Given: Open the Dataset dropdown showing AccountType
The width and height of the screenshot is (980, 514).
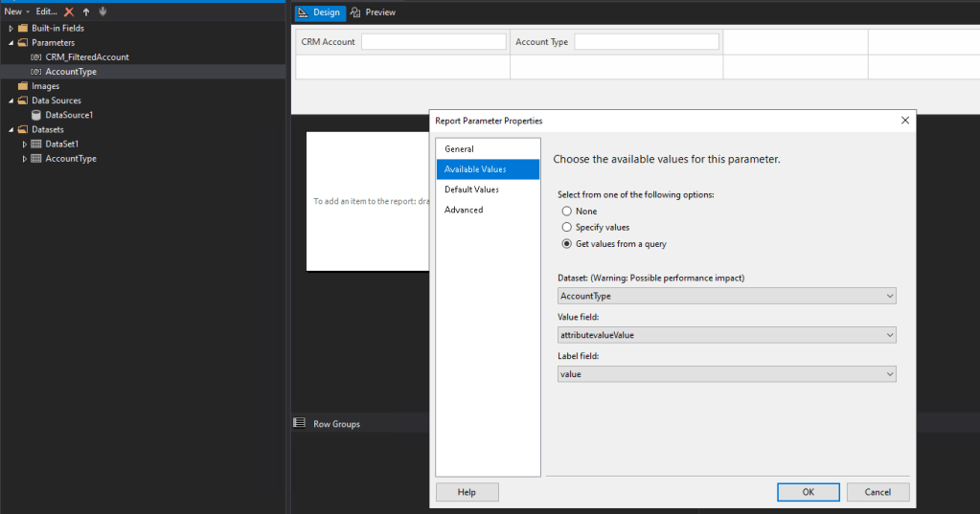Looking at the screenshot, I should [726, 297].
